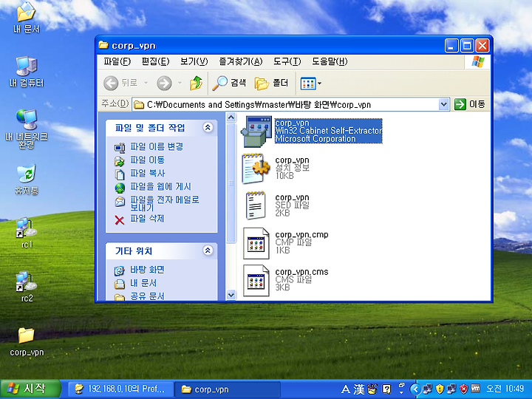Open language bar options small arrow

tap(402, 392)
